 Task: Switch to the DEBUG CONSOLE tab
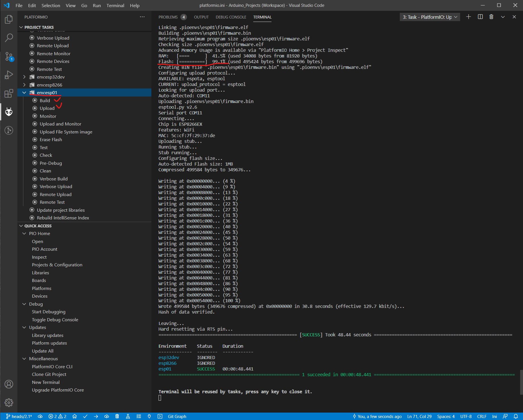coord(231,17)
